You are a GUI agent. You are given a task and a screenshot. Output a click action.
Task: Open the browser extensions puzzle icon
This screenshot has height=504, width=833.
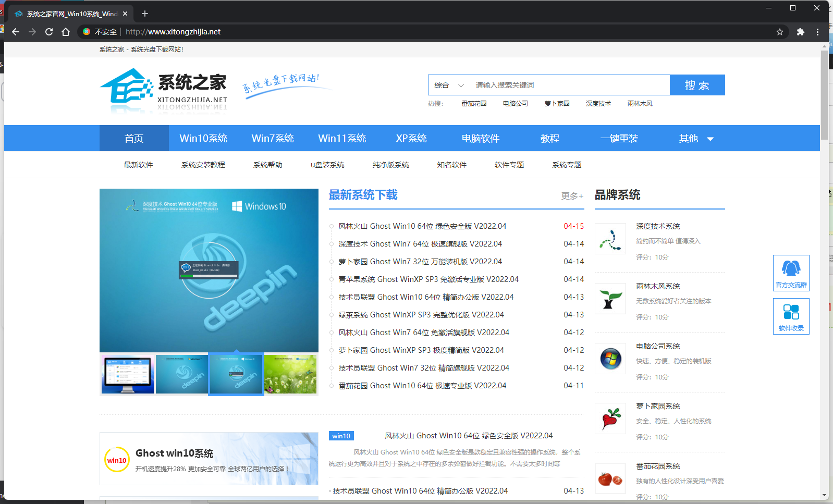(x=801, y=32)
